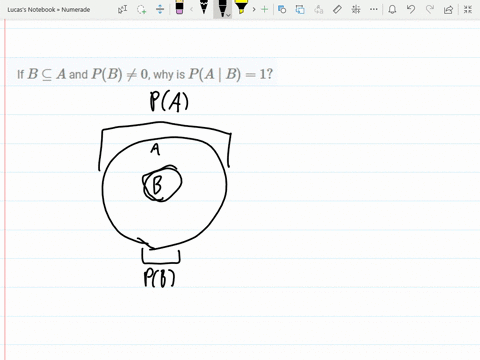
Task: Open the Math assistant icon
Action: click(x=356, y=9)
